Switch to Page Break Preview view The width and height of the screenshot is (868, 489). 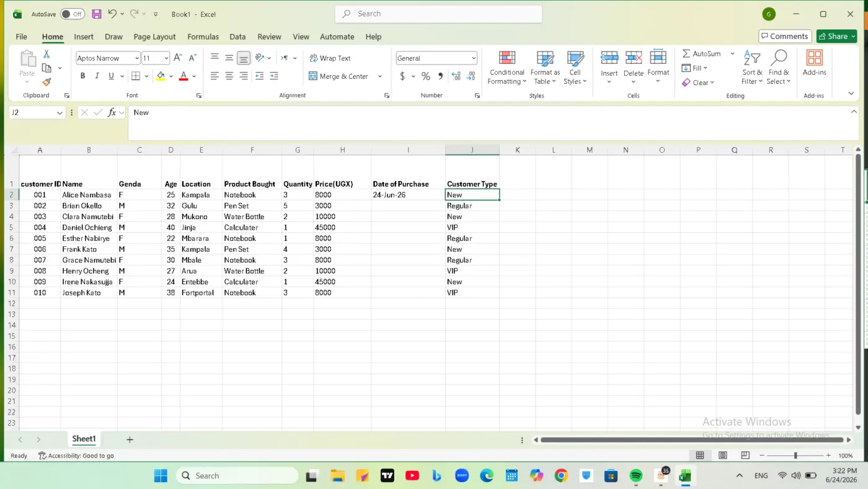745,455
